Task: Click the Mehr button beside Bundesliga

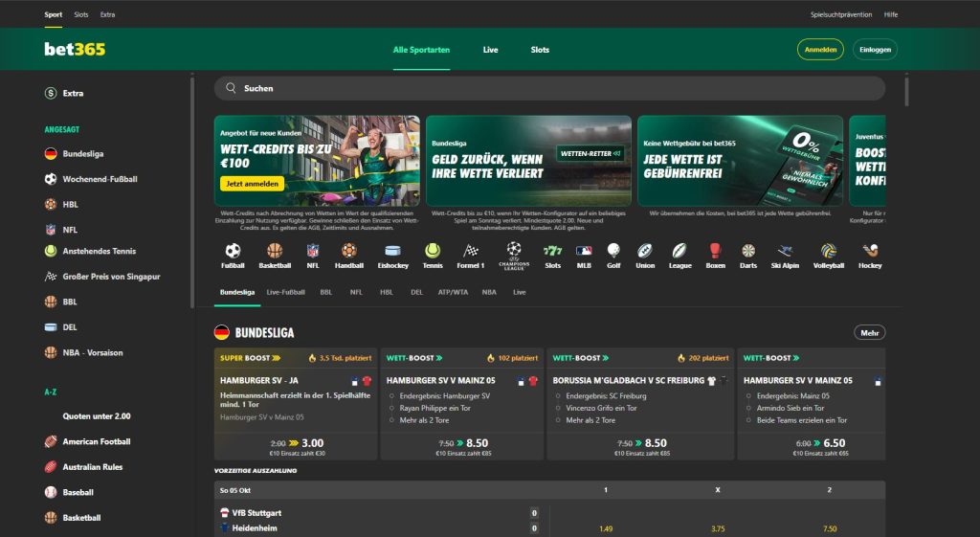Action: pos(869,332)
